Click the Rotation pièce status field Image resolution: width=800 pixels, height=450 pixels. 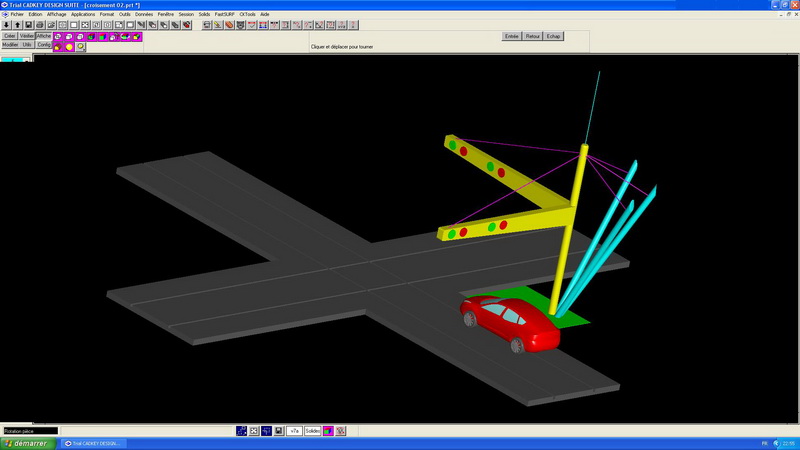[x=30, y=431]
